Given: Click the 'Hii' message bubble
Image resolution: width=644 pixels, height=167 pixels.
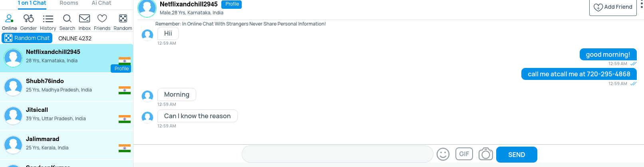Looking at the screenshot, I should point(168,34).
